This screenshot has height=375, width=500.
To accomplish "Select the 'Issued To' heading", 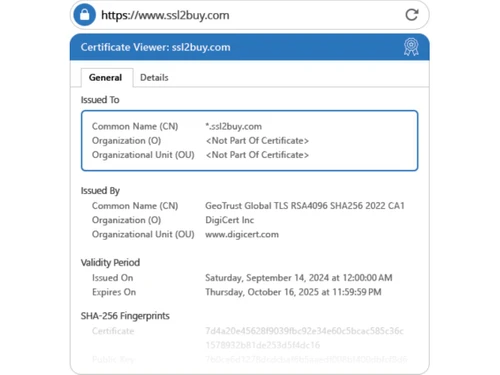I will click(x=100, y=100).
